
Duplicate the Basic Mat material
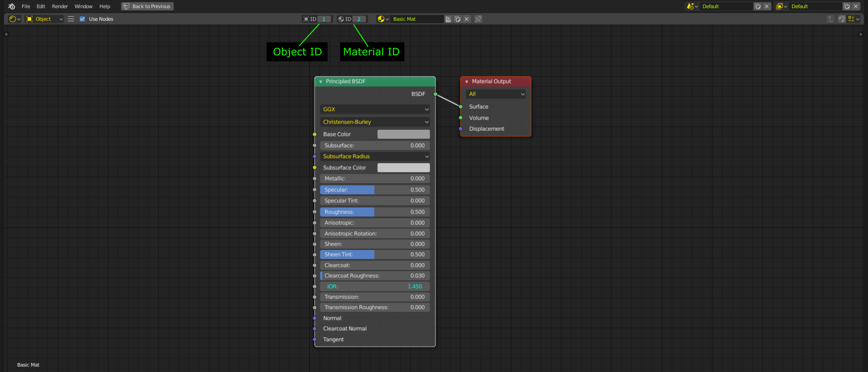[457, 19]
